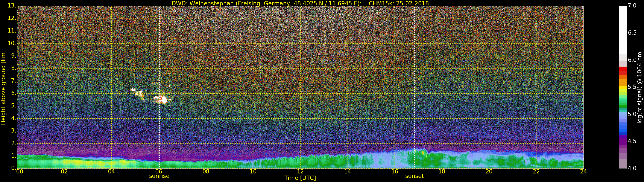Click the '13.' tick on the height axis
Viewport: 644px width, 182px height.
pyautogui.click(x=12, y=6)
